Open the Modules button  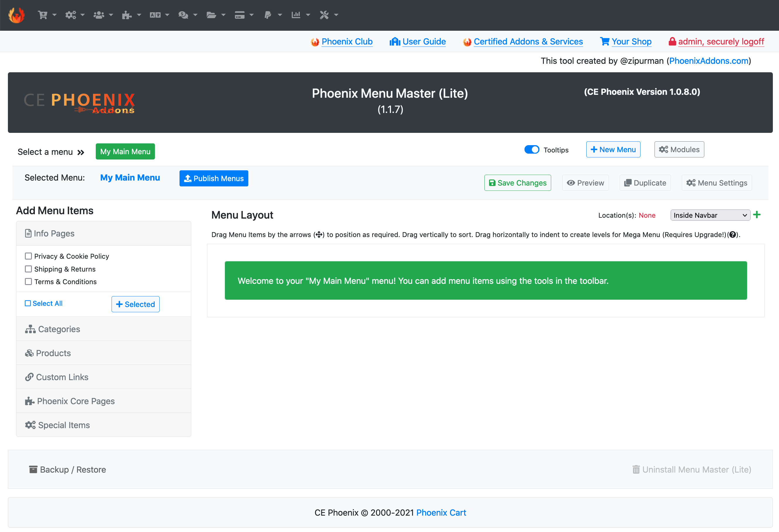click(679, 150)
